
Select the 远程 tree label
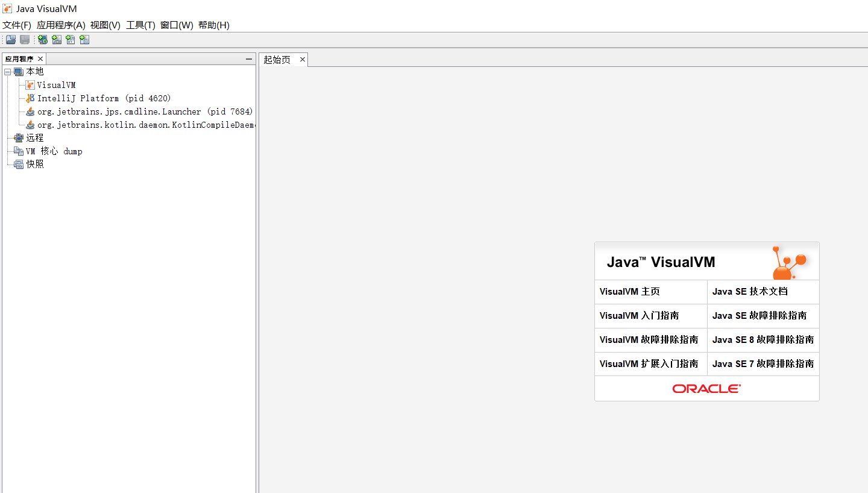click(35, 138)
